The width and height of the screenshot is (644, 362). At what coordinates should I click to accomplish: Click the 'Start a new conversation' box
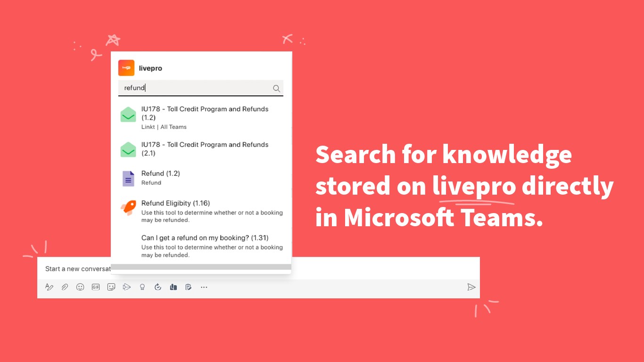[258, 269]
